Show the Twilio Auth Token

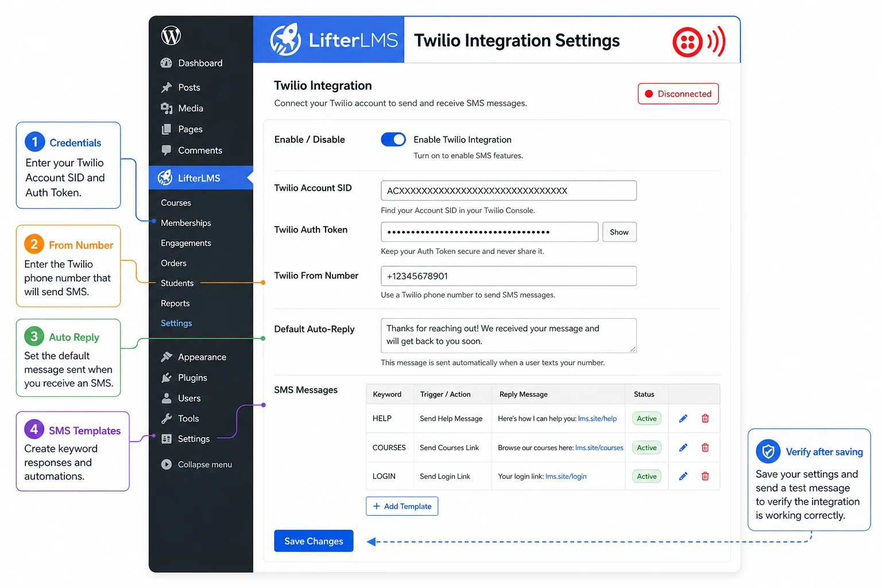coord(619,232)
